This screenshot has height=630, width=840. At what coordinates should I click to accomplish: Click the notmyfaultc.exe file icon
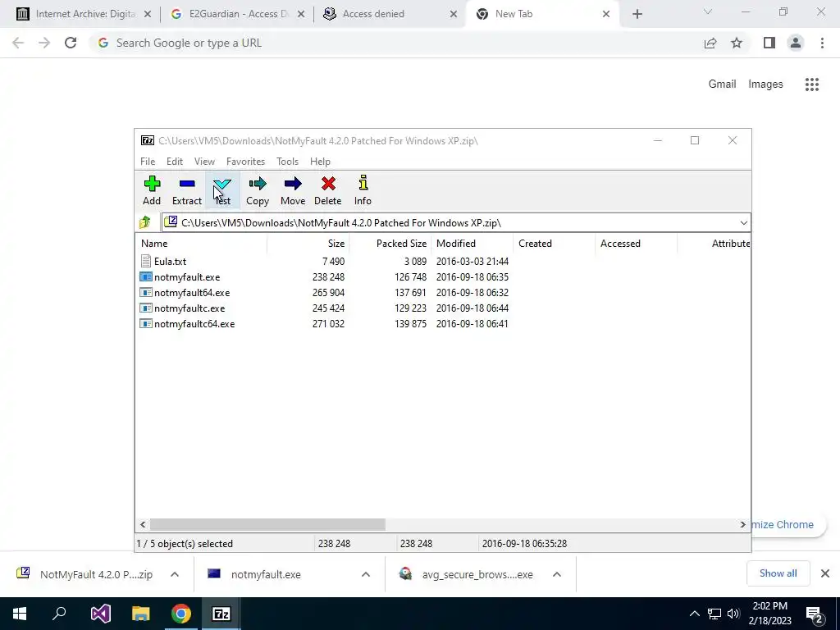(x=146, y=308)
